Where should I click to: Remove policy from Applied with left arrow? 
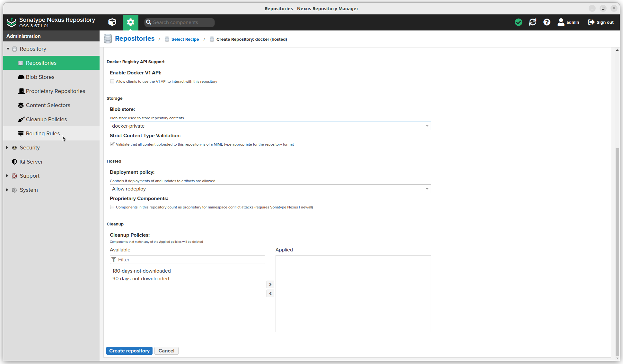tap(270, 293)
